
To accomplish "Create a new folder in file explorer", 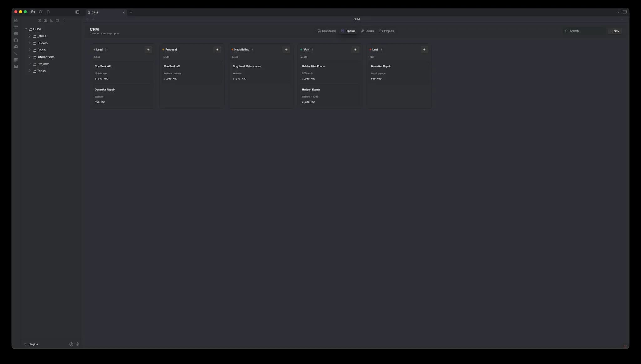I will click(x=45, y=20).
